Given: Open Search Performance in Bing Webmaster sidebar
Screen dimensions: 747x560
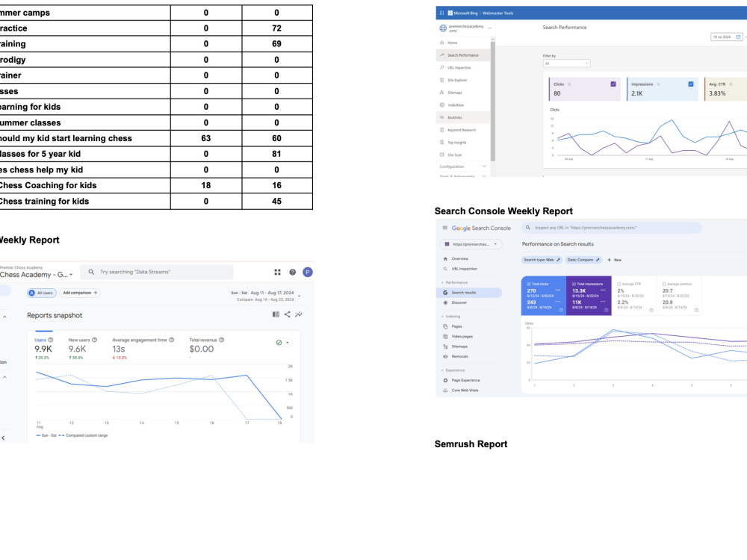Looking at the screenshot, I should pyautogui.click(x=462, y=55).
